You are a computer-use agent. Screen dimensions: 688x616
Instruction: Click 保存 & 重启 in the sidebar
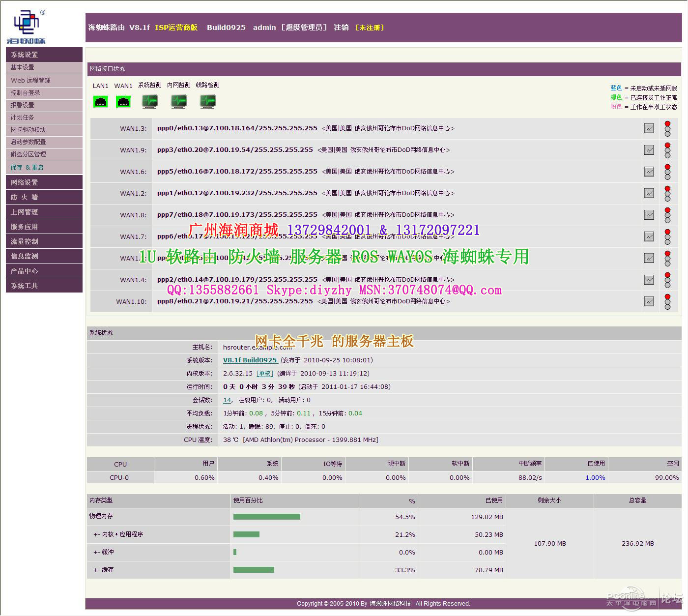44,167
